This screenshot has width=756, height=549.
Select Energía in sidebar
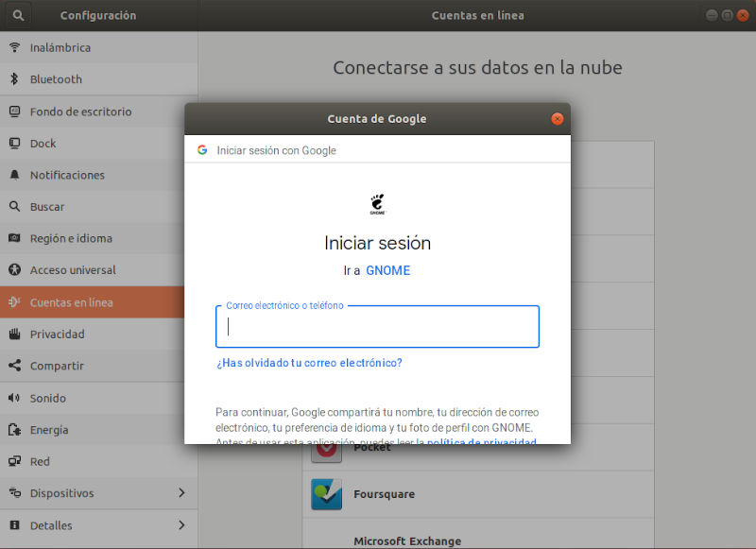pyautogui.click(x=92, y=429)
